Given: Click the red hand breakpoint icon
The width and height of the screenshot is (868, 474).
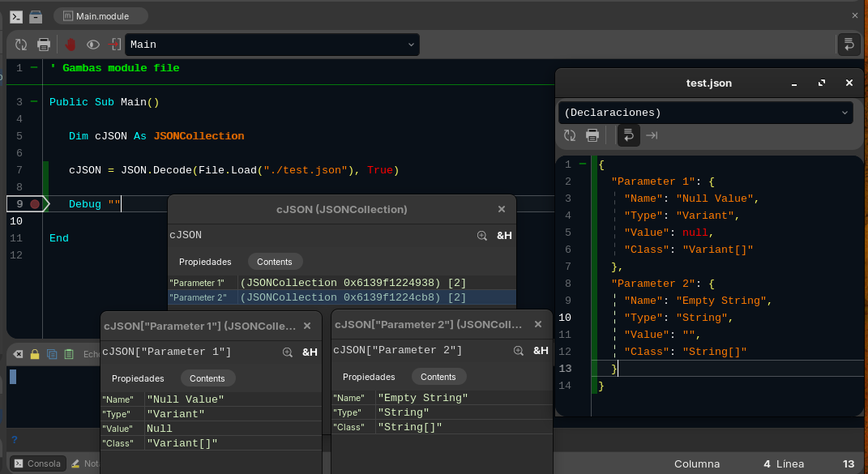Looking at the screenshot, I should [71, 45].
